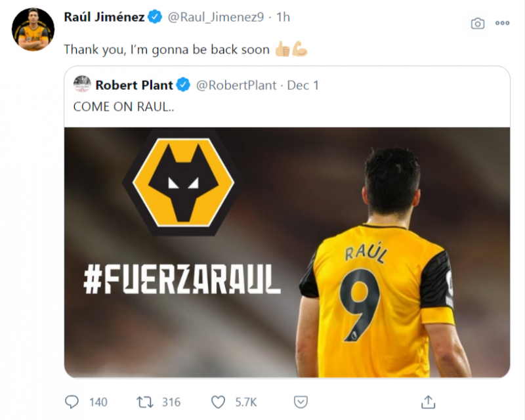This screenshot has height=420, width=525.
Task: Click the @Raul_Jimenez9 handle
Action: click(216, 18)
